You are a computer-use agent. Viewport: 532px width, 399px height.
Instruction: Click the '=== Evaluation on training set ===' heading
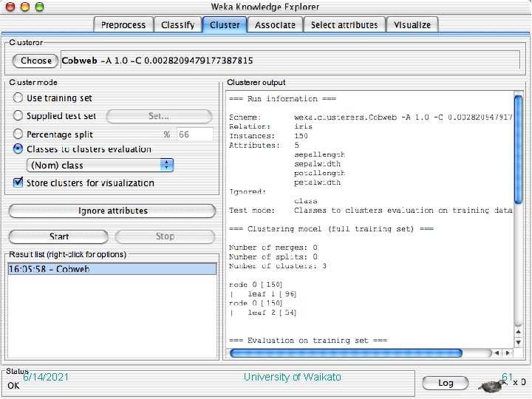click(x=308, y=341)
